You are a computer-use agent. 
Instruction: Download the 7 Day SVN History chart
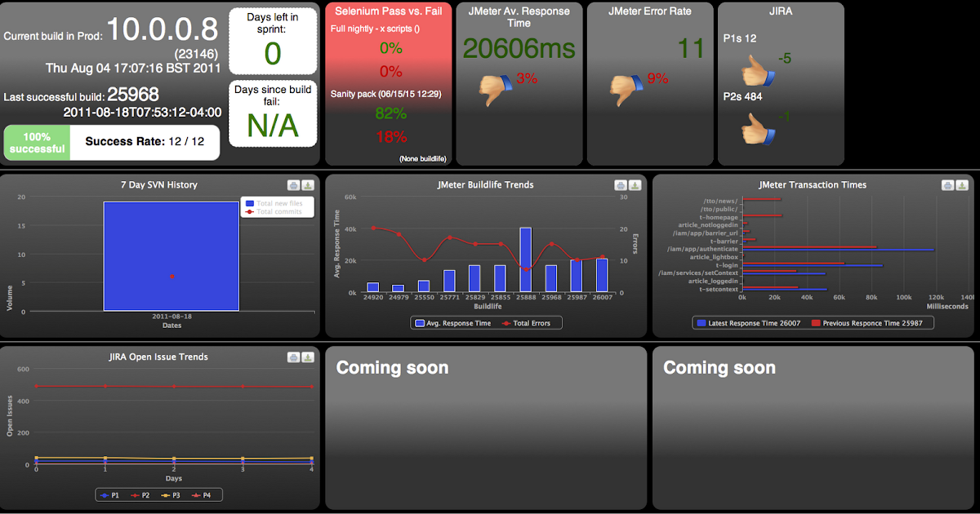pos(308,185)
